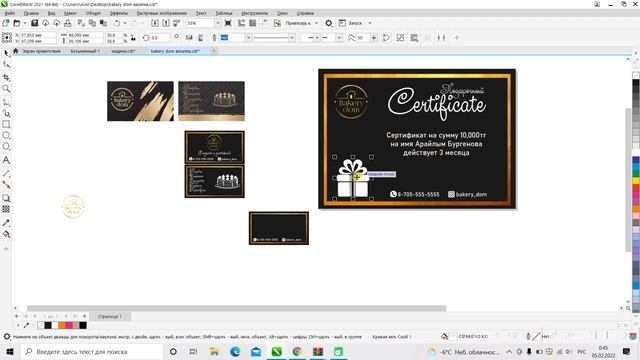Select the Shape tool

pos(6,64)
